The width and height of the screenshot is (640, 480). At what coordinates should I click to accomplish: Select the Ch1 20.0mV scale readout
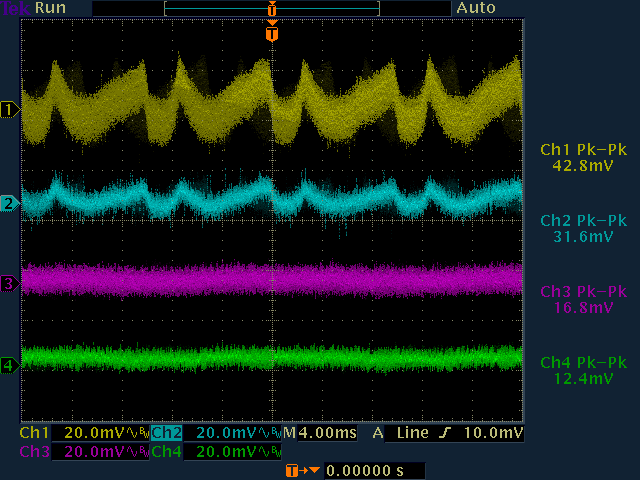click(x=96, y=433)
